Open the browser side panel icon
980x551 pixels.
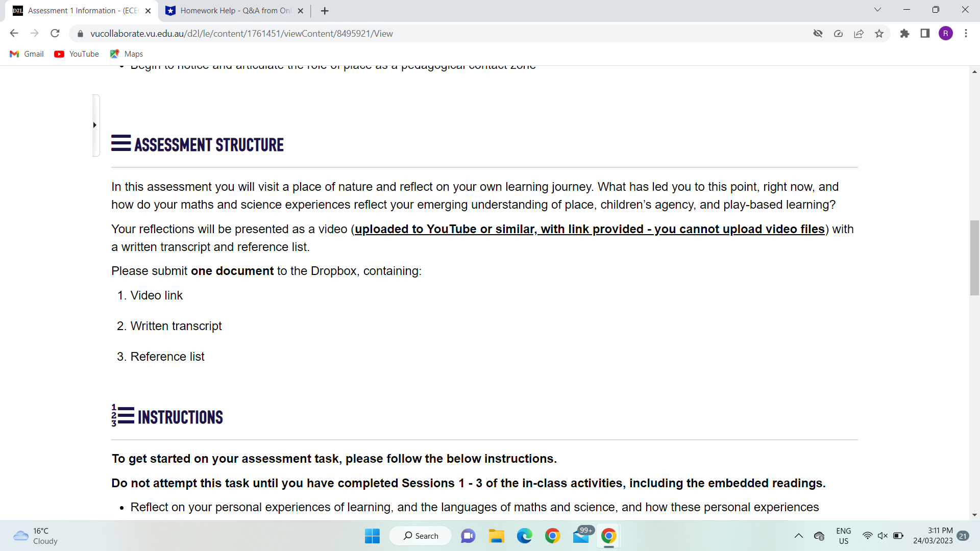pos(925,34)
